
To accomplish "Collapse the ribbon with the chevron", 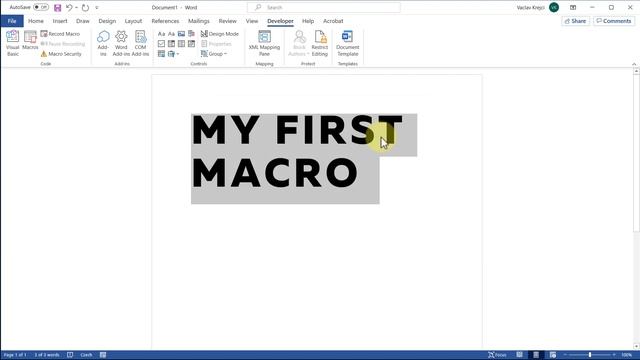I will tap(634, 64).
